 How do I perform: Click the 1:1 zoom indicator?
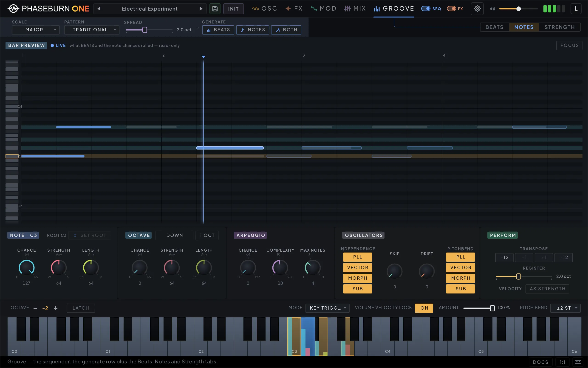(562, 362)
